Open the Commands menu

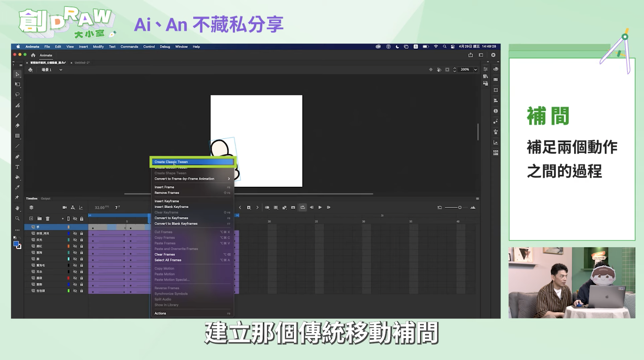129,47
